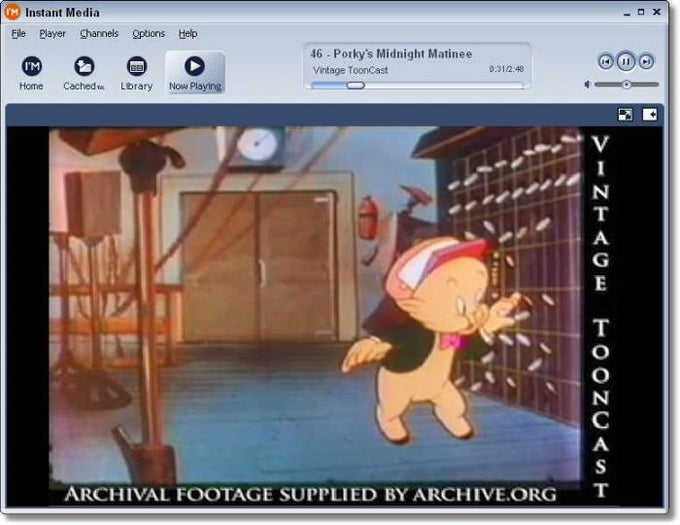This screenshot has height=525, width=680.
Task: Mute audio using the speaker icon
Action: coord(587,84)
